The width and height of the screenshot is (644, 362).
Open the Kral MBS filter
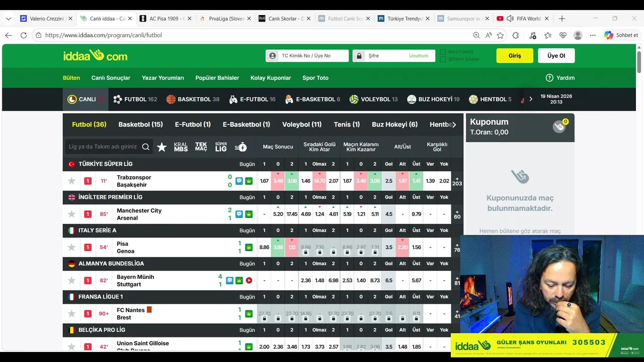click(x=181, y=147)
